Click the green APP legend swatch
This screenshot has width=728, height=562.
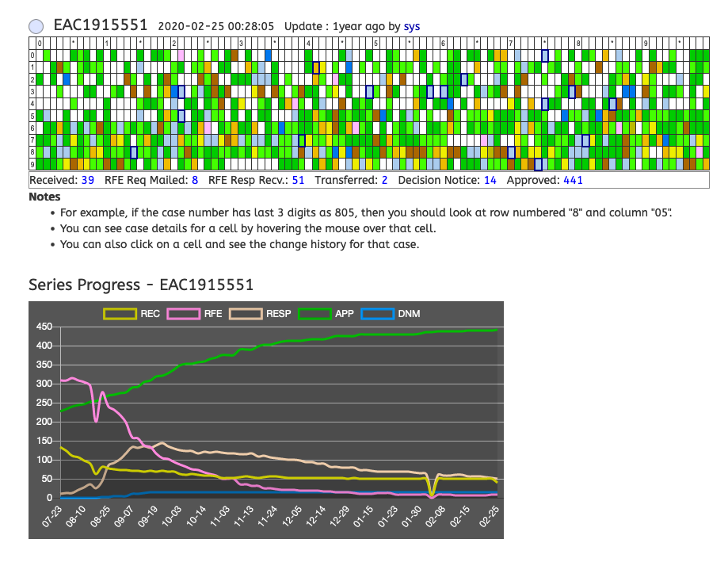point(314,314)
